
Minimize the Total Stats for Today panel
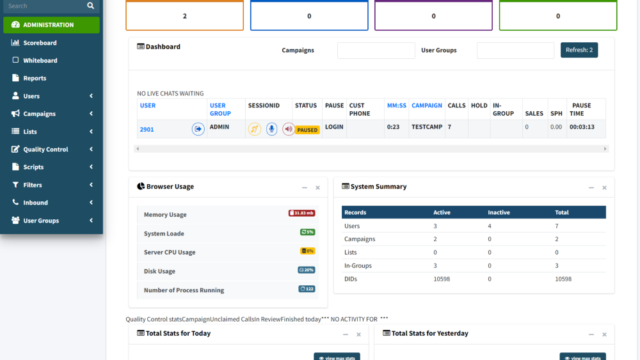pyautogui.click(x=345, y=335)
